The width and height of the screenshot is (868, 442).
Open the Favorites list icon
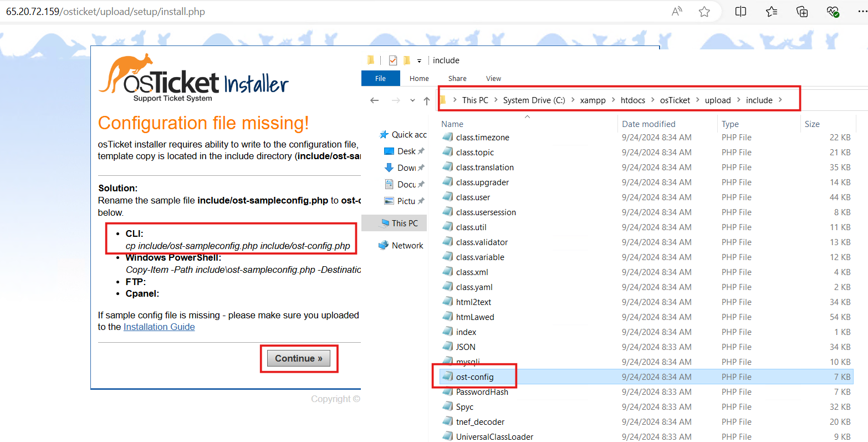coord(771,12)
